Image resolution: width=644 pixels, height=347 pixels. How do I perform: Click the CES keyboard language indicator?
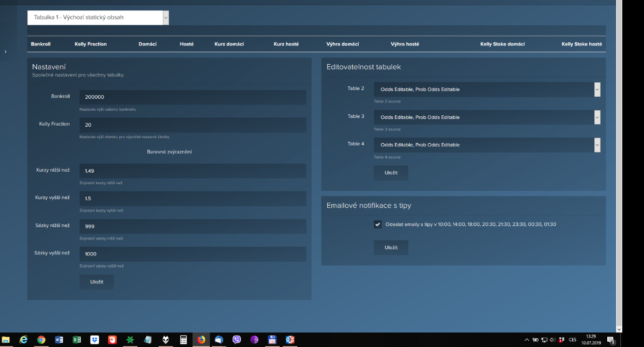click(573, 340)
